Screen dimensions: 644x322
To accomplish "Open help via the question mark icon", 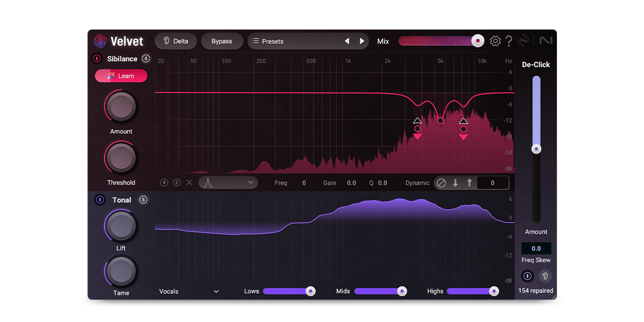I will 509,41.
